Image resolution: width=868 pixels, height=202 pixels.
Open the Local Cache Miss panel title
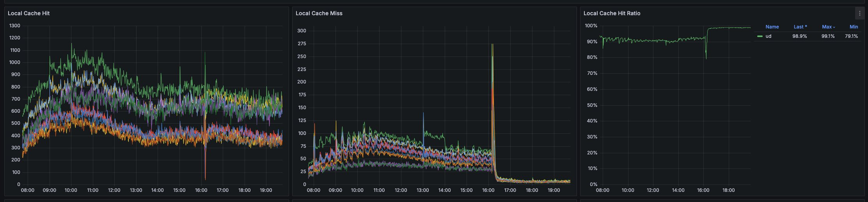point(319,13)
